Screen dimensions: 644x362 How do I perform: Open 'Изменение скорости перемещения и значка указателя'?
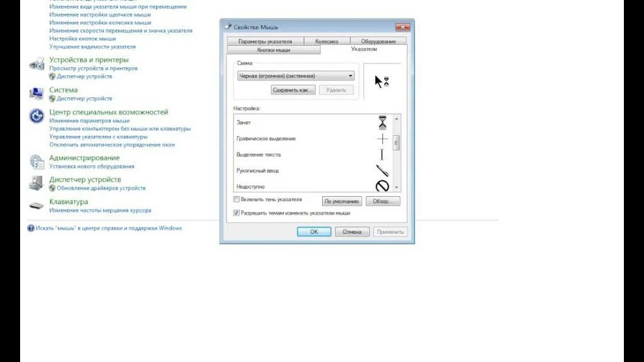point(121,31)
